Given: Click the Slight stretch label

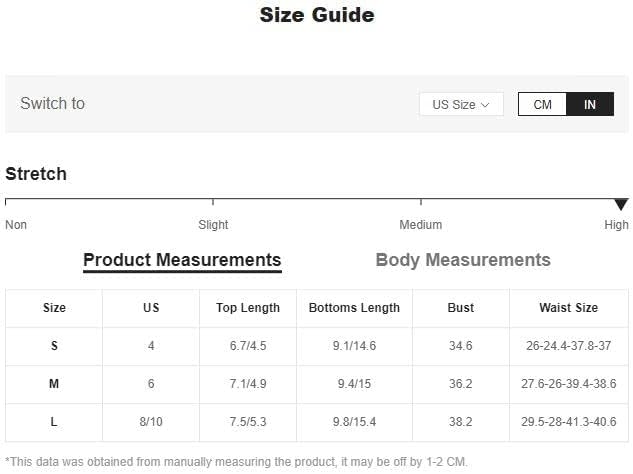Looking at the screenshot, I should coord(213,224).
